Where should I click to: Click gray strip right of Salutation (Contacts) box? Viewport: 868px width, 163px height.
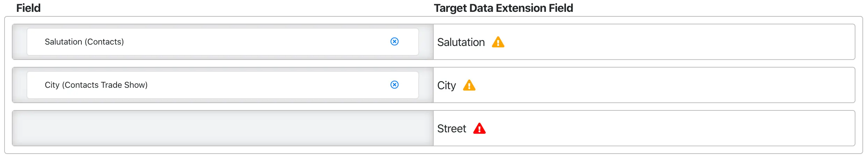click(426, 42)
